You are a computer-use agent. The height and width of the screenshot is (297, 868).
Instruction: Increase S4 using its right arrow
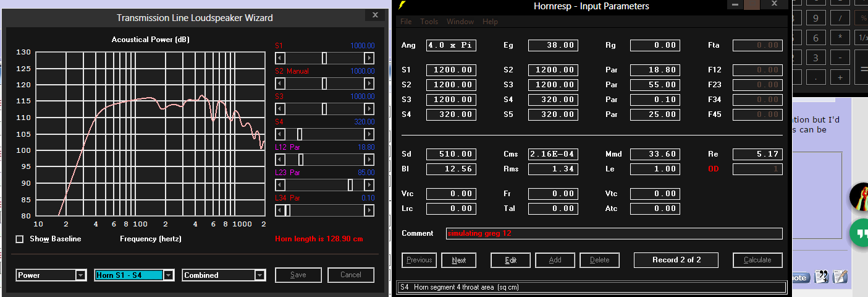pyautogui.click(x=369, y=134)
